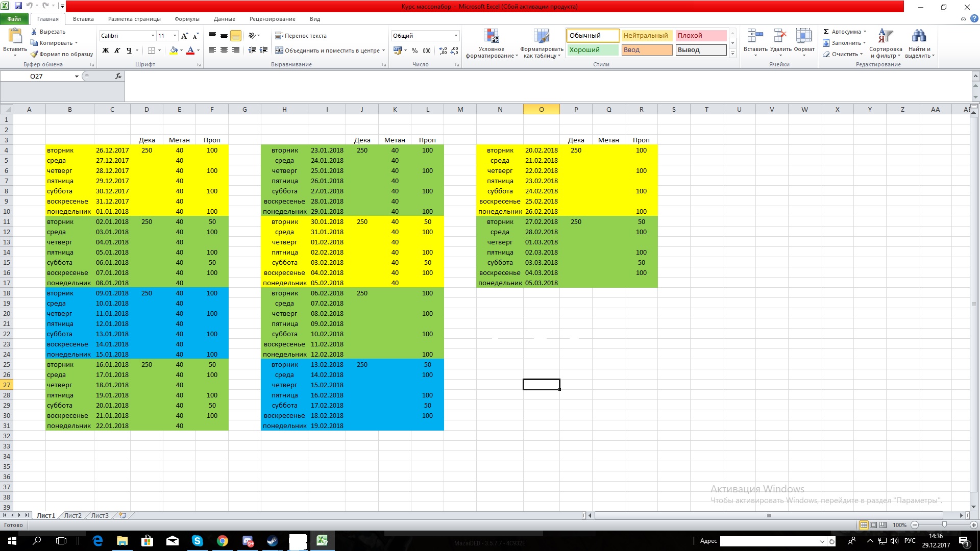Open the number format (Общий) dropdown
980x551 pixels.
click(456, 36)
